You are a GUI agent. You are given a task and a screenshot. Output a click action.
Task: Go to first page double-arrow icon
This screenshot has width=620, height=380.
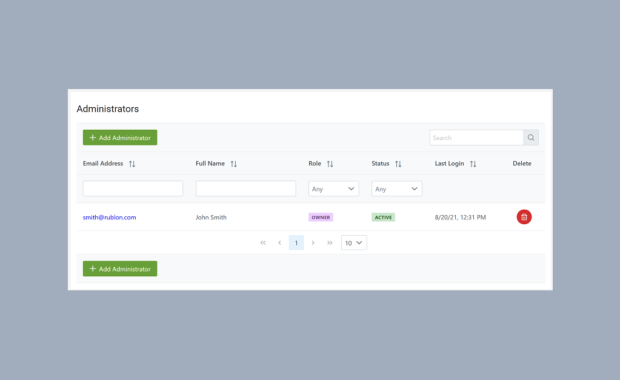point(263,243)
